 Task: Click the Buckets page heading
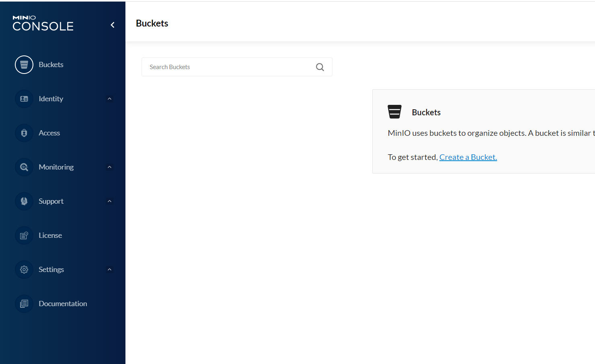152,23
